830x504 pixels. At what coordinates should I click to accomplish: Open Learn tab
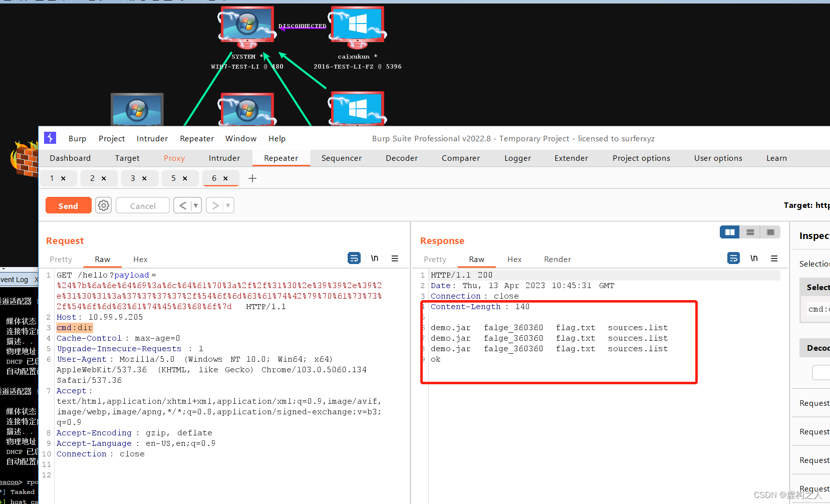[x=776, y=158]
